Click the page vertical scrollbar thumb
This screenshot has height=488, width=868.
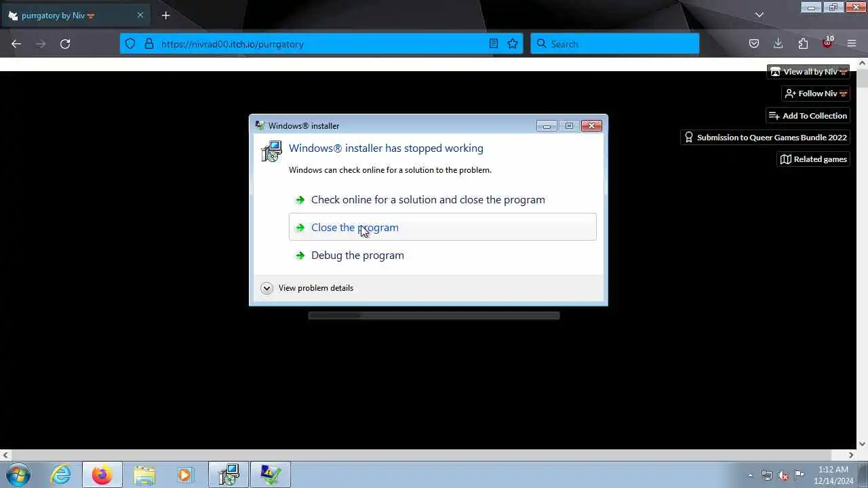(x=863, y=78)
